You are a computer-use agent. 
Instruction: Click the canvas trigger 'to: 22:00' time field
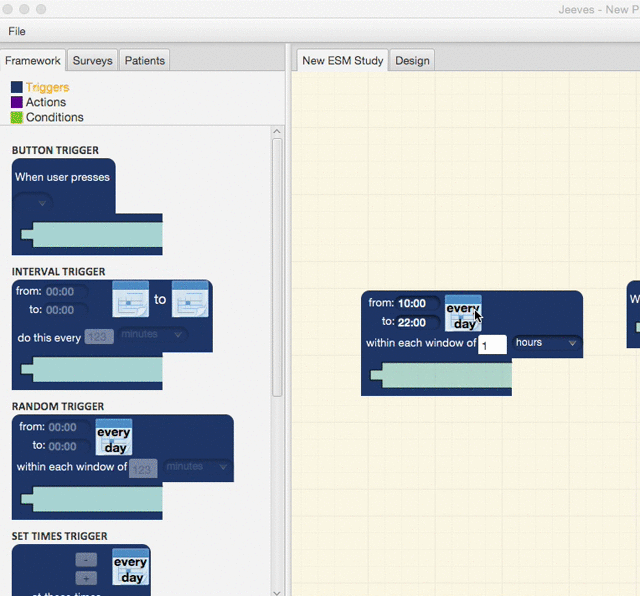[x=417, y=322]
